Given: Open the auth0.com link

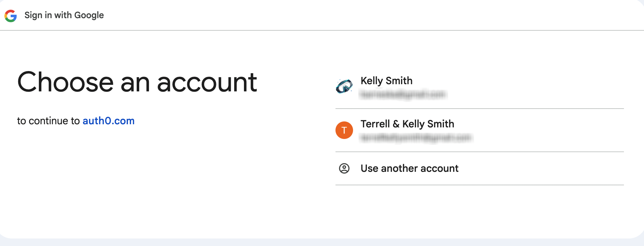Looking at the screenshot, I should click(108, 121).
